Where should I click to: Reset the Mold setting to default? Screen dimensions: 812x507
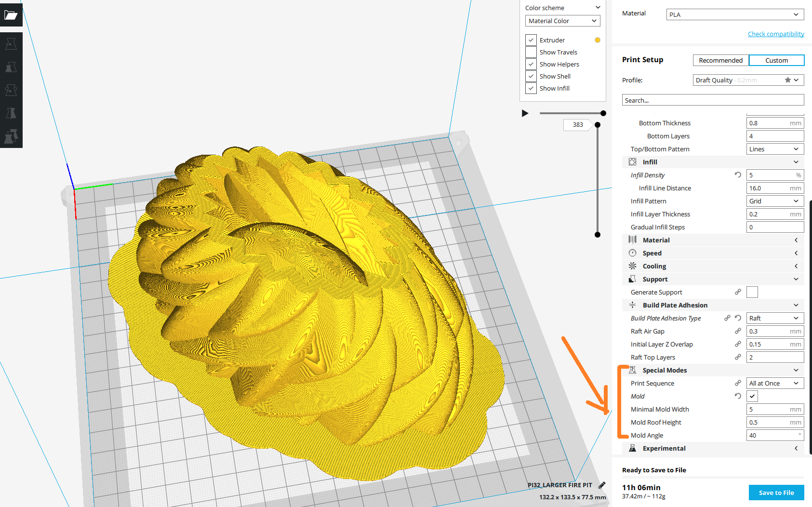(x=738, y=396)
